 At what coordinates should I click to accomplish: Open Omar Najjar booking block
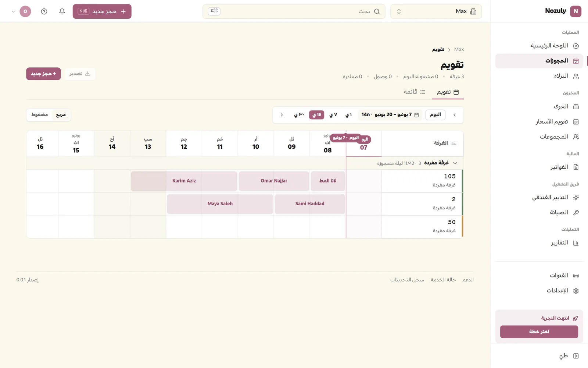tap(274, 181)
